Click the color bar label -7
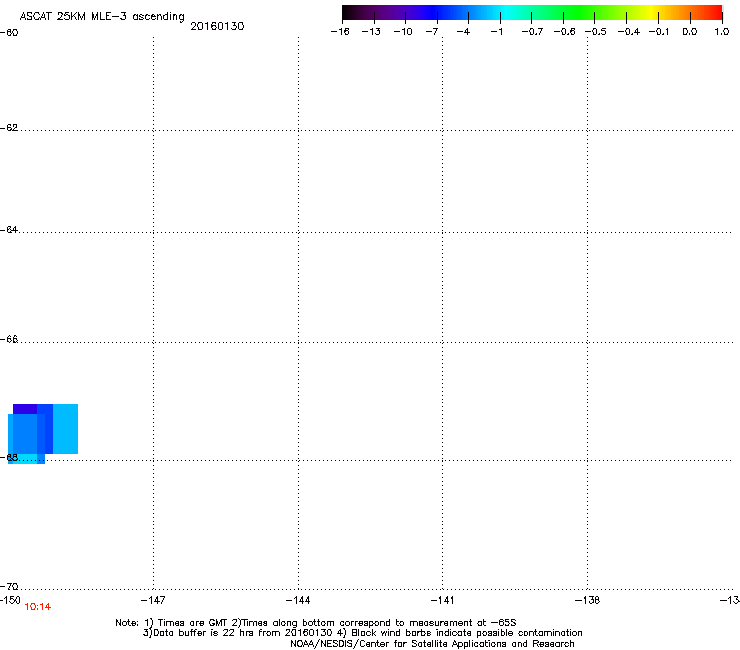740x650 pixels. click(432, 32)
